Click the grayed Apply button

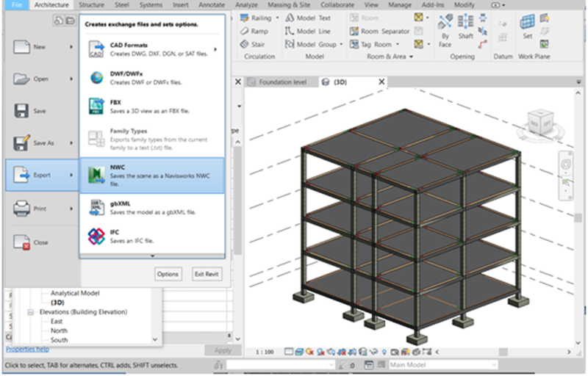pyautogui.click(x=223, y=350)
